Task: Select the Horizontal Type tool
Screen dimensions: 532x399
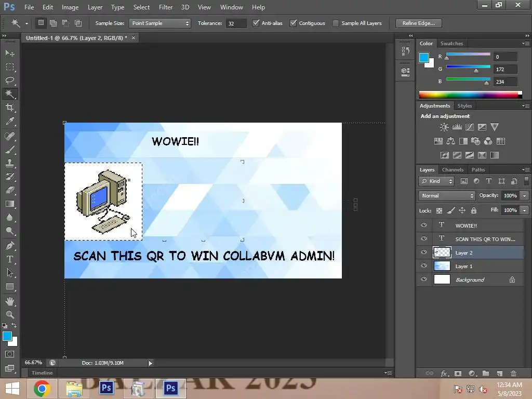Action: coord(10,259)
